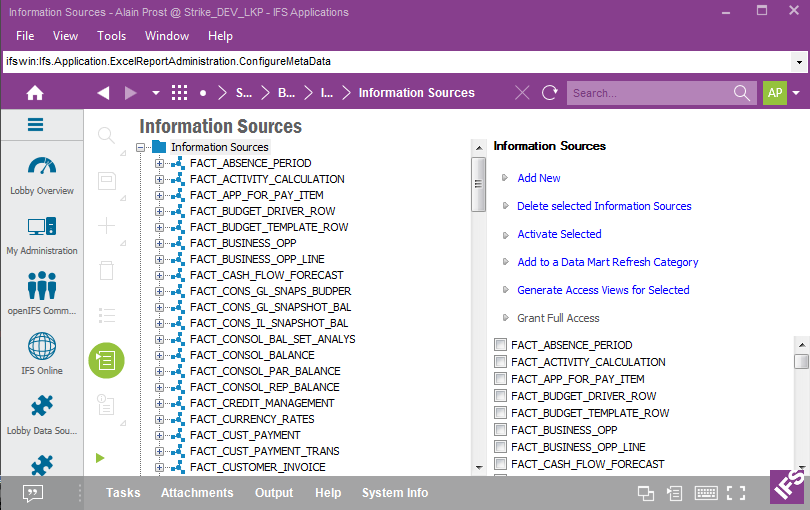Click the fullscreen icon in bottom bar
The height and width of the screenshot is (510, 810).
tap(736, 493)
